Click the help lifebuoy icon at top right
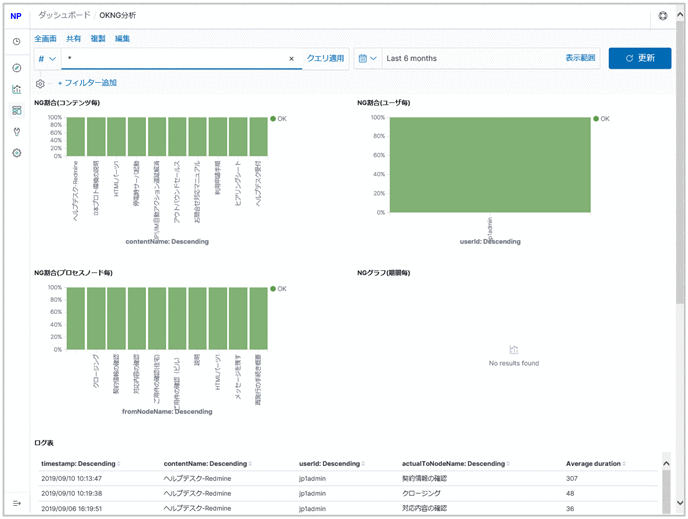Screen dimensions: 688x519 [663, 16]
